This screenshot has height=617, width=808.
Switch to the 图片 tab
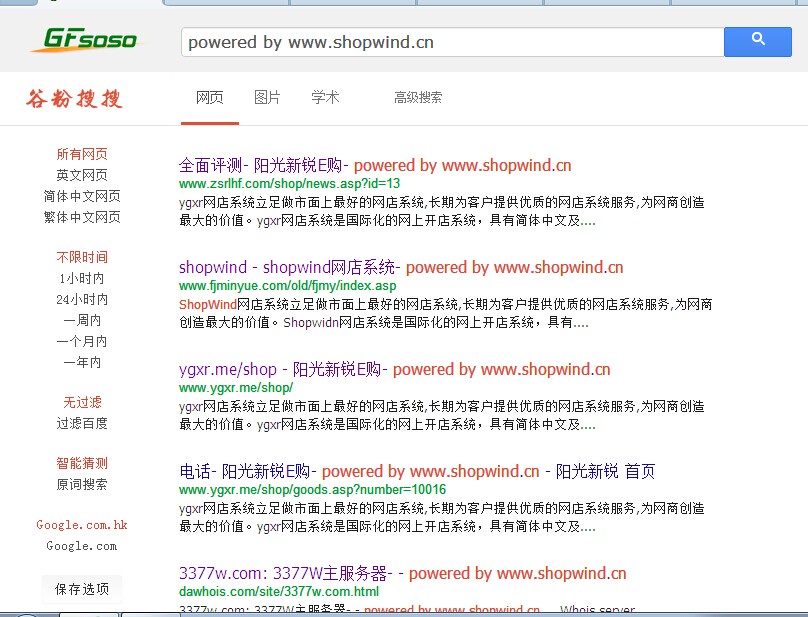267,97
